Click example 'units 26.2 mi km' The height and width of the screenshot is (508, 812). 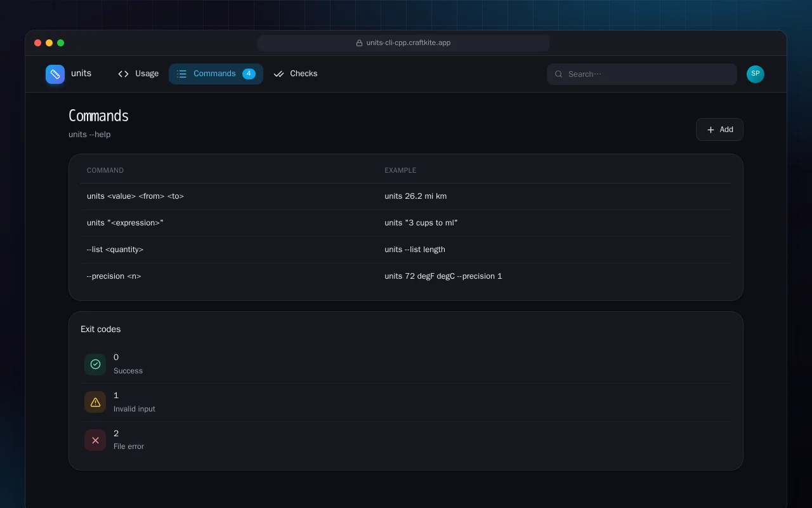coord(416,196)
